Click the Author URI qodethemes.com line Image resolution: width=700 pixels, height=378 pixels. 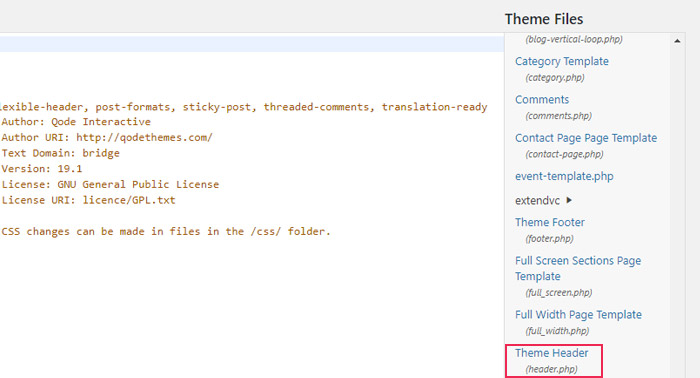(x=107, y=137)
